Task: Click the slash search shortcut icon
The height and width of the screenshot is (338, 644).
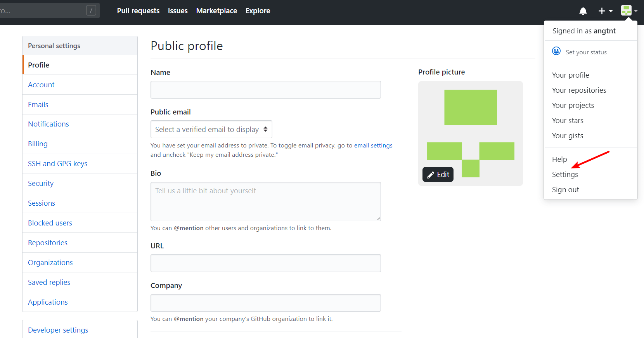Action: point(91,10)
